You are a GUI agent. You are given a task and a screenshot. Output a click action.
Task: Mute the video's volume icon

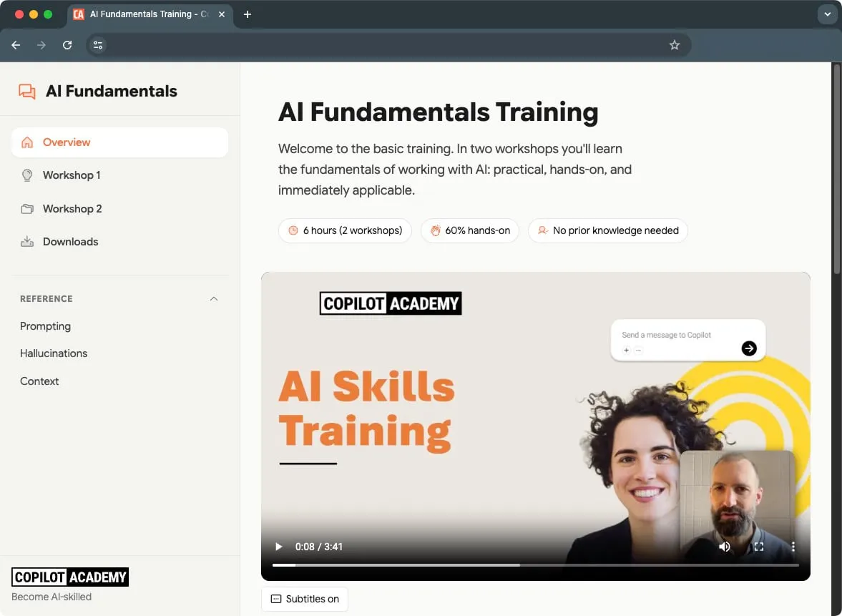[x=725, y=547]
